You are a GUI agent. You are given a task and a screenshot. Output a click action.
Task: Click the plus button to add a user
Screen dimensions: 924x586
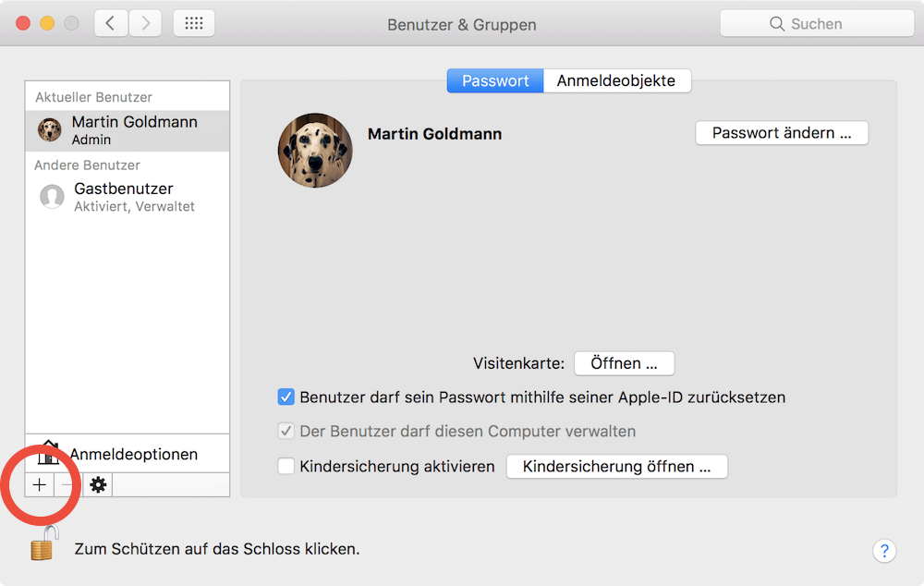[40, 485]
